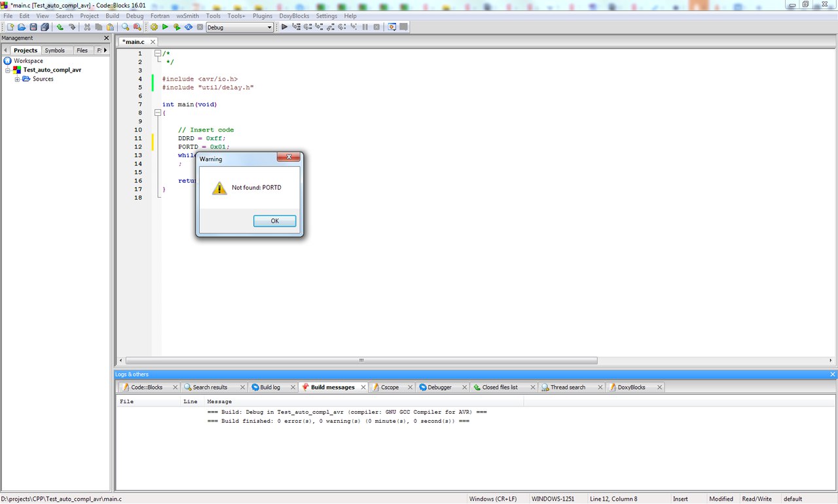The height and width of the screenshot is (504, 838).
Task: Open the Fortran menu
Action: tap(160, 16)
